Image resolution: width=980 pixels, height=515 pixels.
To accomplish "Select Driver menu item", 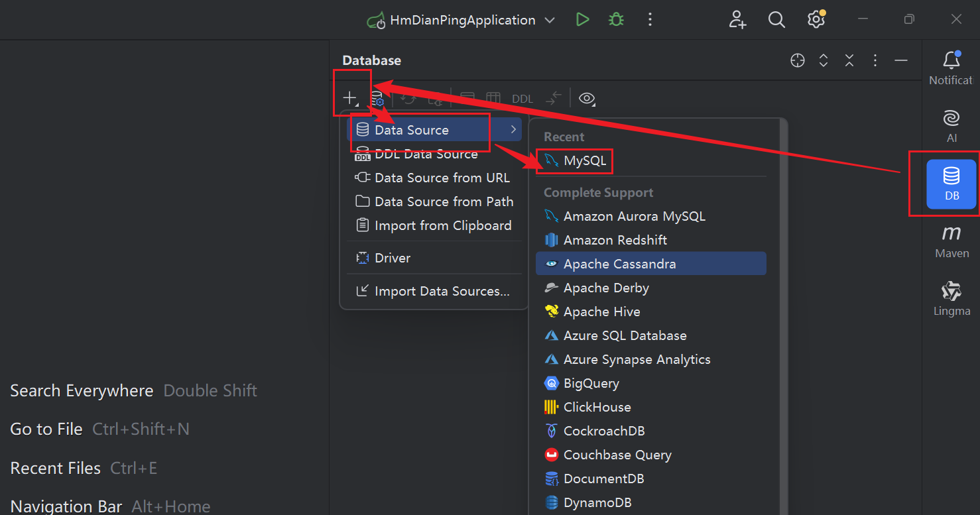I will point(434,258).
